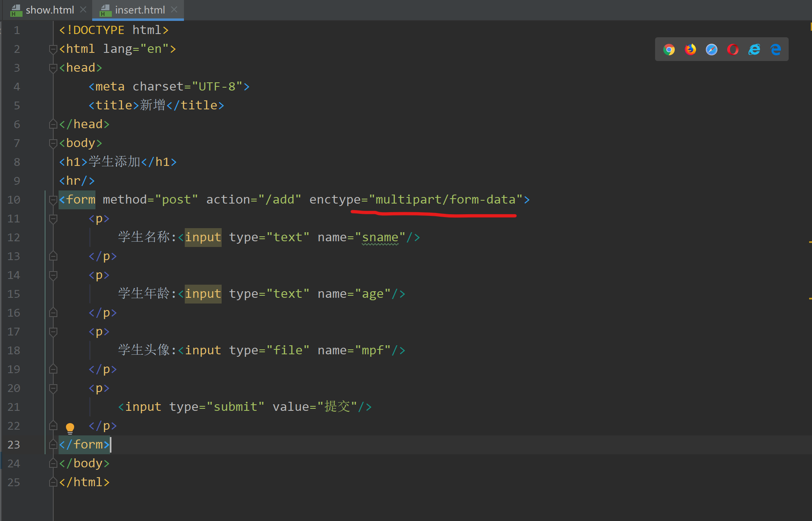Click method="post" attribute in form tag
Viewport: 812px width, 521px height.
(x=150, y=200)
